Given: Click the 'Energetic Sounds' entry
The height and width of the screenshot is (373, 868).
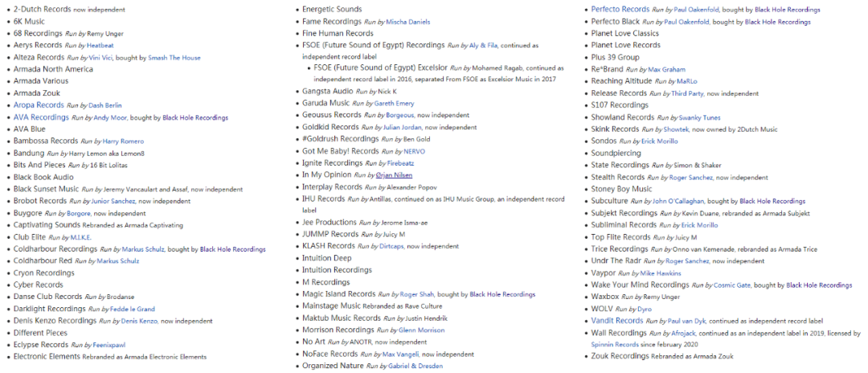Looking at the screenshot, I should (332, 10).
